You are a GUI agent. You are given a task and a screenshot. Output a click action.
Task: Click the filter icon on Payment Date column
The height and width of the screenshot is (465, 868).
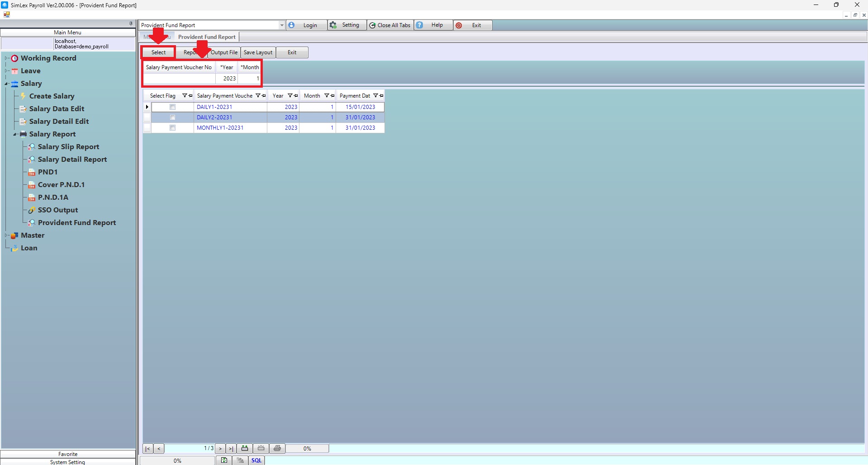coord(375,96)
